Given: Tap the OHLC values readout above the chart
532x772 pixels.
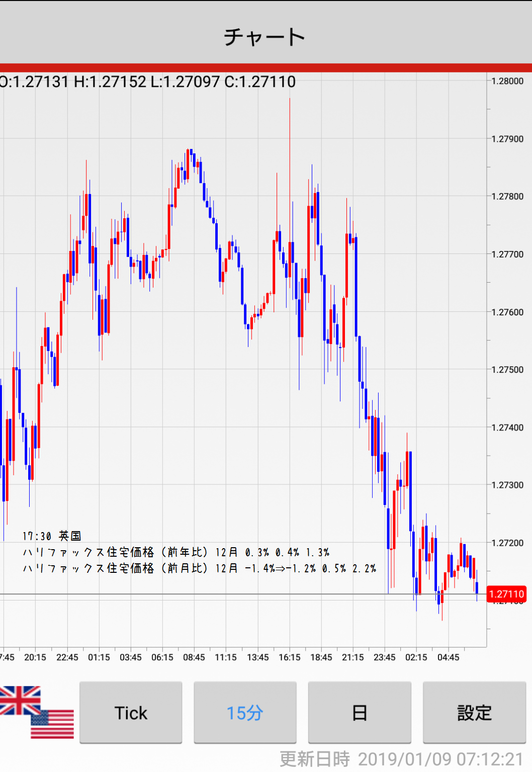Looking at the screenshot, I should (148, 81).
